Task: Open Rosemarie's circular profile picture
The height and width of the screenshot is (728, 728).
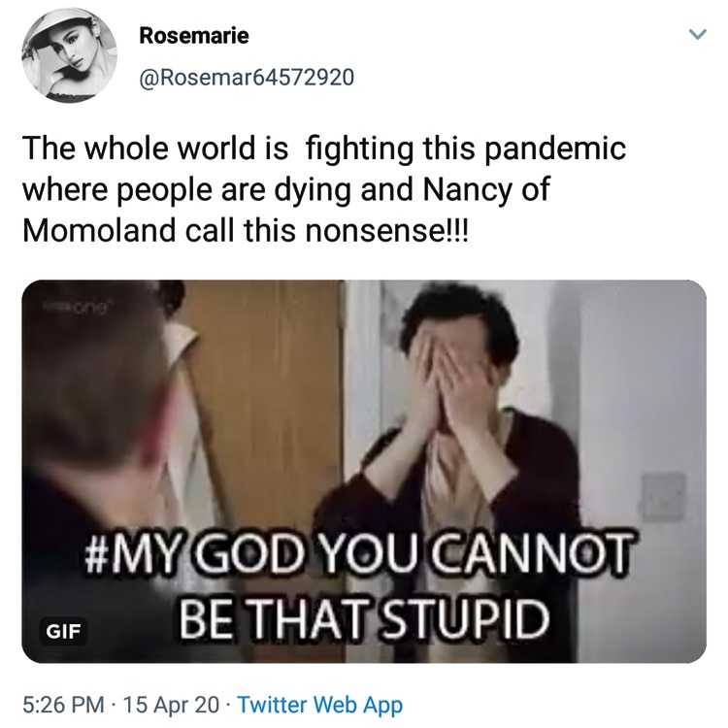Action: click(x=69, y=54)
